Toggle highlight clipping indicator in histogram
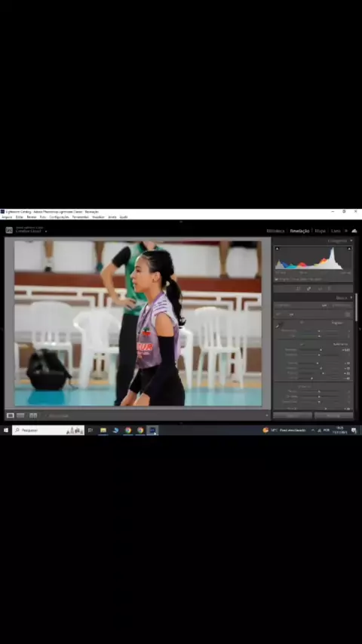This screenshot has width=362, height=644. click(x=349, y=249)
